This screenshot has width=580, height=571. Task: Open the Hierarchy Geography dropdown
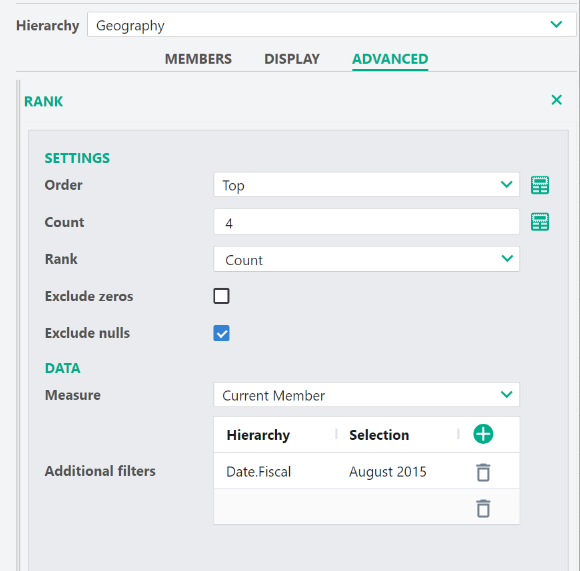[x=331, y=25]
